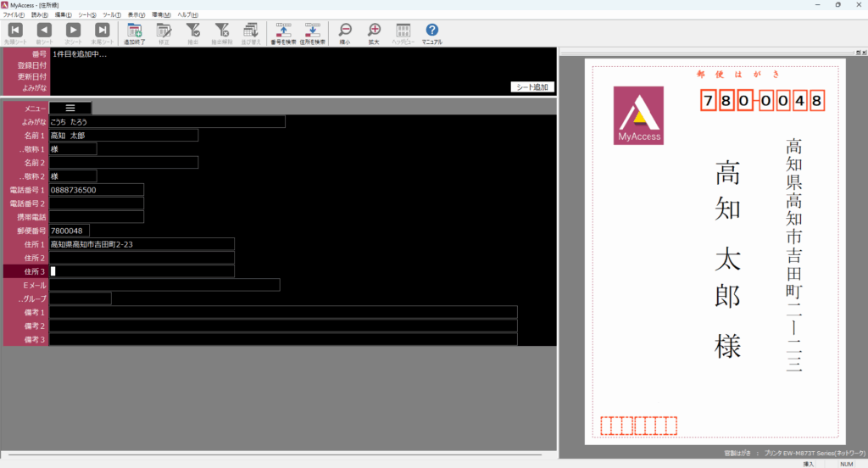Open the ファイル(F) menu
868x468 pixels.
click(x=14, y=15)
